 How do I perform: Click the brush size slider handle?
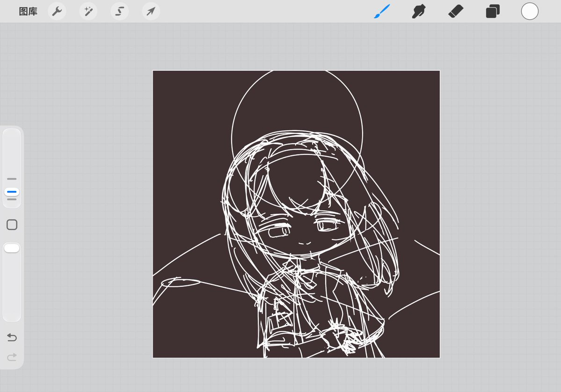coord(12,192)
